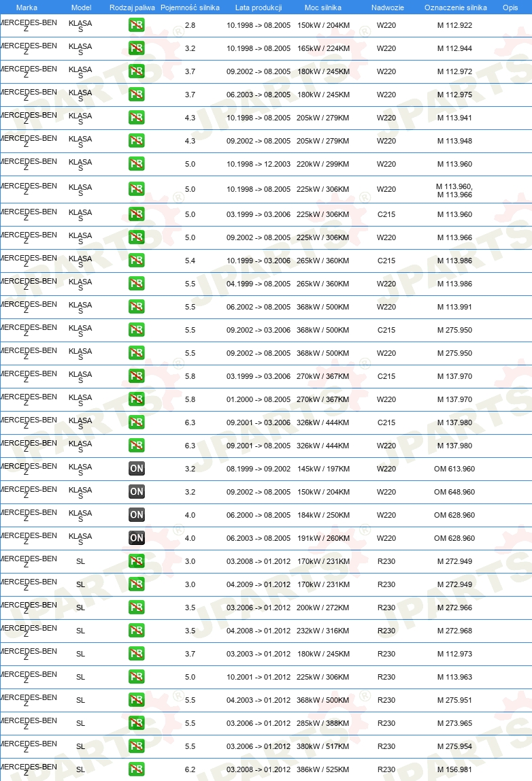Click the Rodzaj paliwa column header
Viewport: 532px width, 781px height.
click(132, 7)
